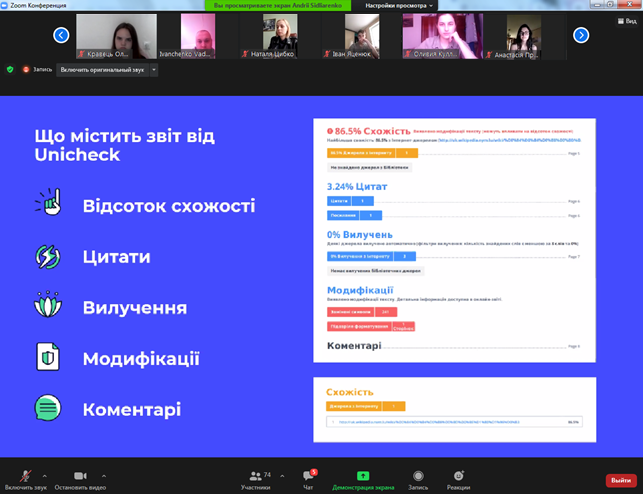Viewport: 643px width, 494px height.
Task: Click the 0% Вилучень heading
Action: [x=360, y=234]
